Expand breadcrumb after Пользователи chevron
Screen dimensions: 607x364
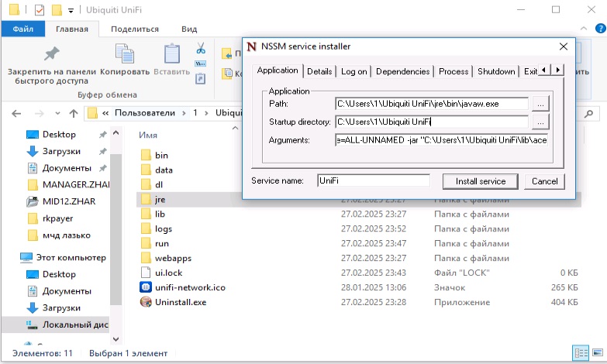(184, 113)
